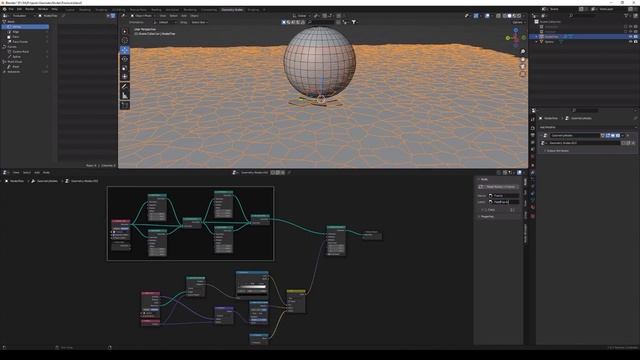The height and width of the screenshot is (360, 640).
Task: Open the Edit menu
Action: (x=19, y=9)
